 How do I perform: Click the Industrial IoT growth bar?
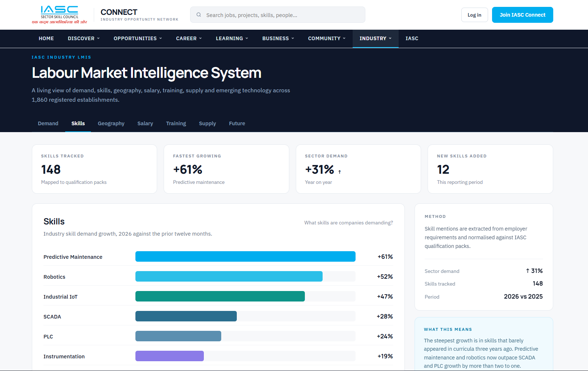coord(220,296)
